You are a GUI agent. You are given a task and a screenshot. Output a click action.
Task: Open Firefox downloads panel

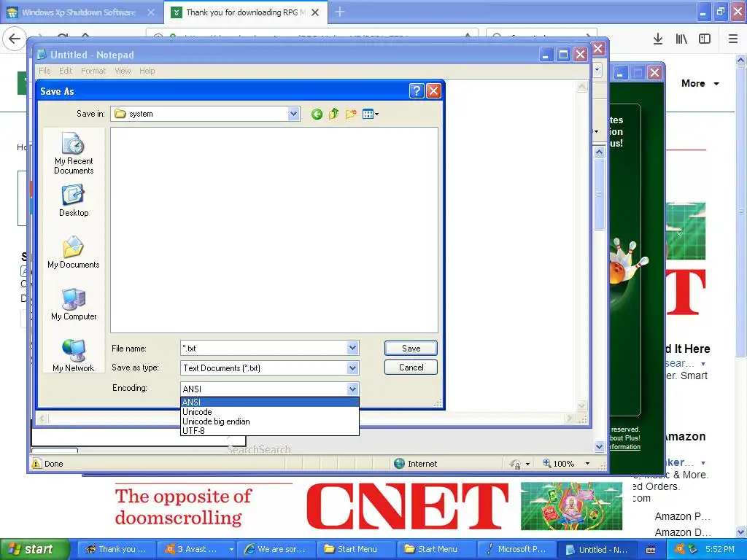pyautogui.click(x=658, y=39)
